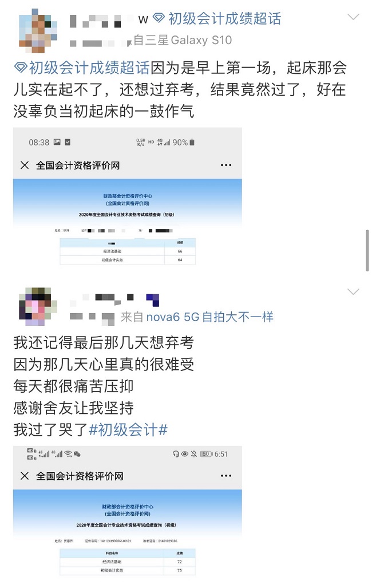Click the diamond icon starting the first post text
This screenshot has height=588, width=372.
(20, 68)
